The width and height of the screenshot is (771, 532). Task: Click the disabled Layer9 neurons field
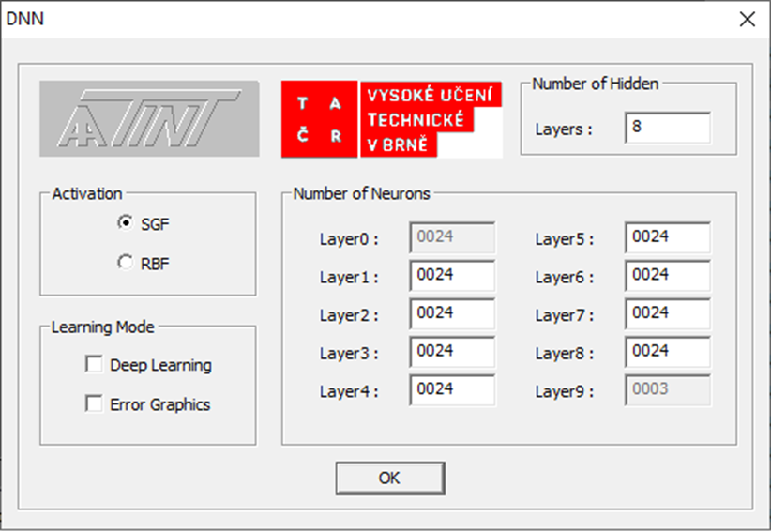pyautogui.click(x=668, y=390)
